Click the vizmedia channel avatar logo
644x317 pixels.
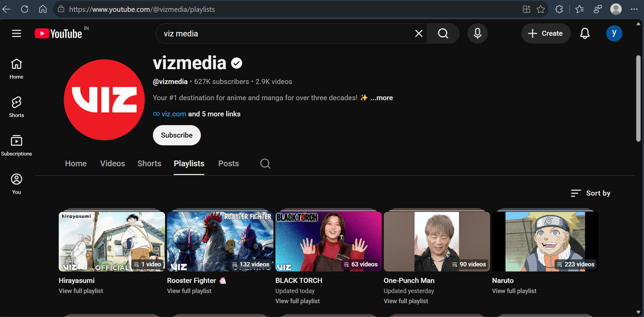104,100
